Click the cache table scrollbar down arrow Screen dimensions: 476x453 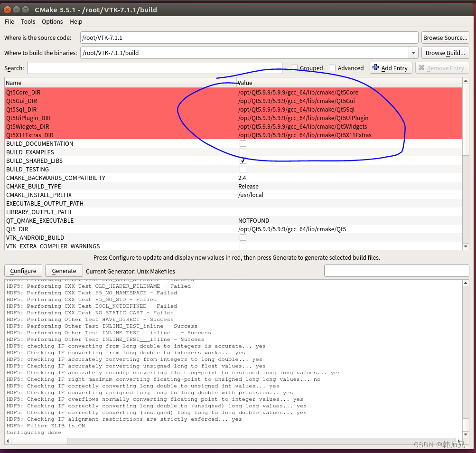[466, 246]
